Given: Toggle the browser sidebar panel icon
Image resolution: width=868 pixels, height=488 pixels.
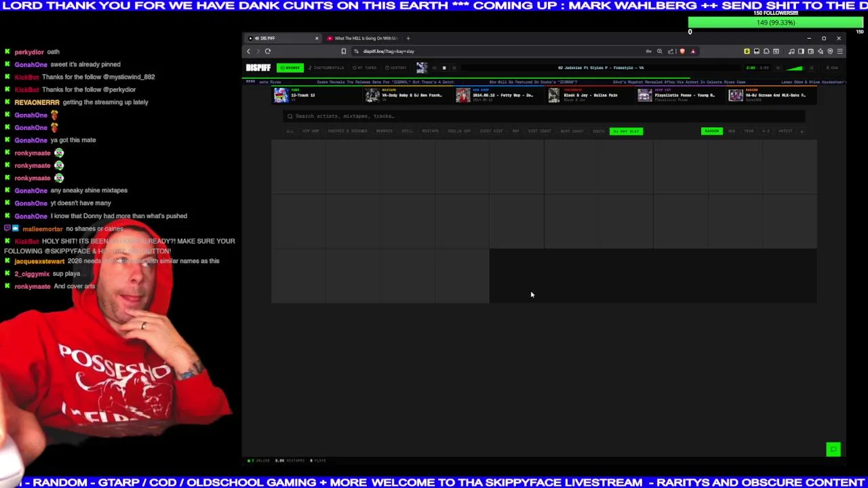Looking at the screenshot, I should 801,52.
